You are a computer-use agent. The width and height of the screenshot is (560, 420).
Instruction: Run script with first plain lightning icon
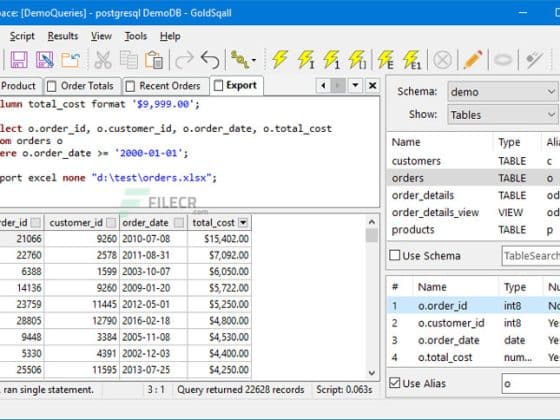[x=280, y=60]
